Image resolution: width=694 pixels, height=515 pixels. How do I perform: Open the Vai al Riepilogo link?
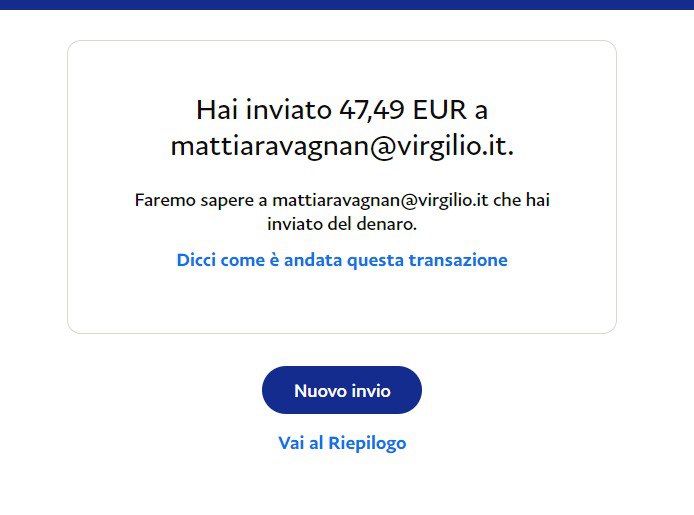pyautogui.click(x=342, y=443)
